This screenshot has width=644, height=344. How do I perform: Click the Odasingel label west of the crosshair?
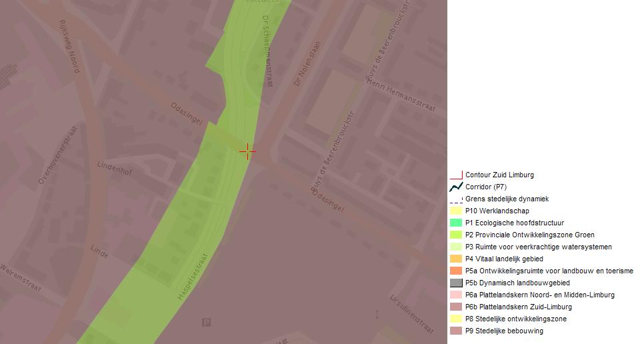coord(187,114)
